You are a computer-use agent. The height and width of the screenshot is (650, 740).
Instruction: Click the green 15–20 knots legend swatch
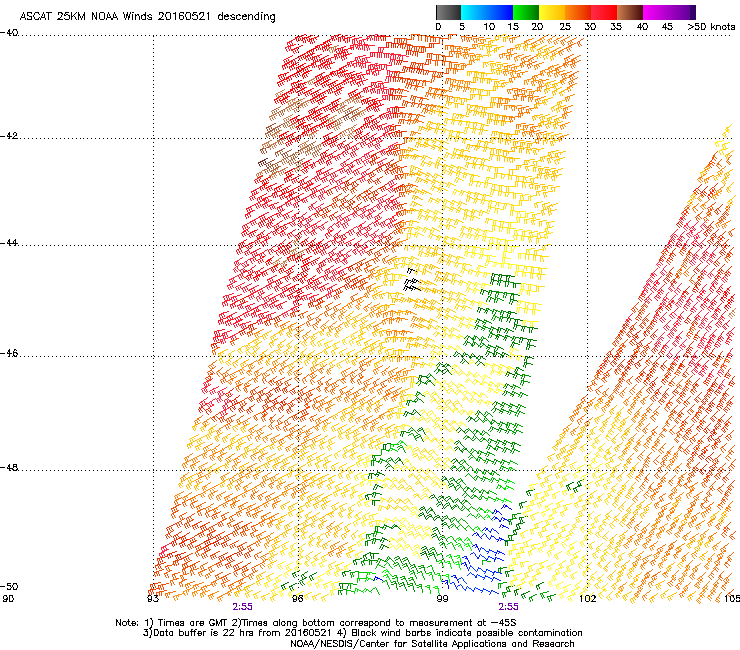coord(526,12)
